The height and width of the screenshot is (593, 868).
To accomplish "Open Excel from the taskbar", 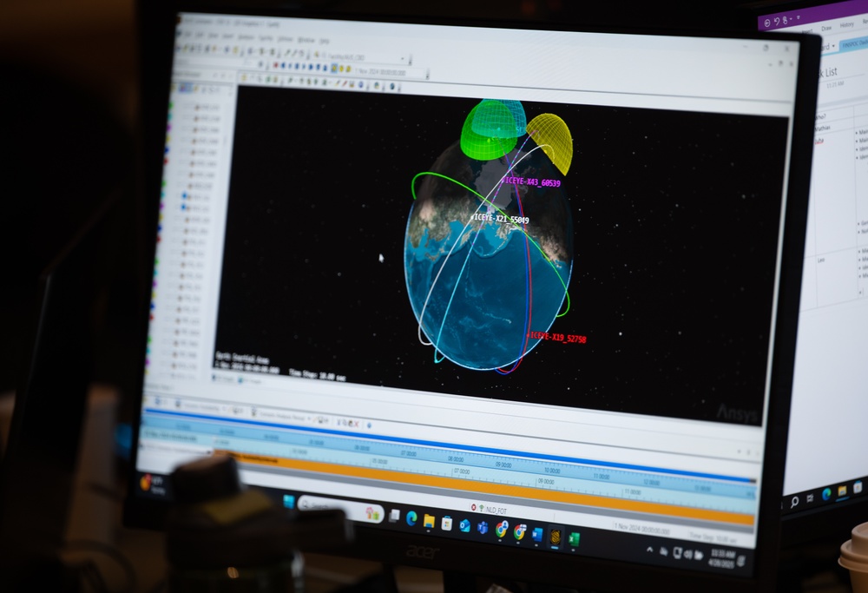I will pyautogui.click(x=574, y=539).
